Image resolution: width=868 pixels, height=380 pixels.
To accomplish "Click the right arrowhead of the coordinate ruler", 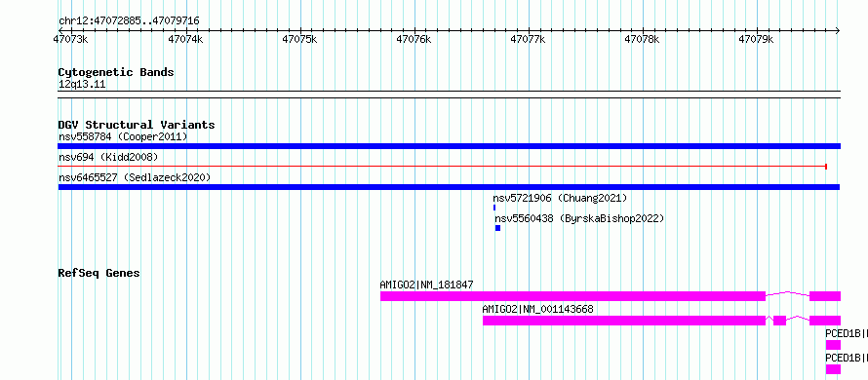I will (x=838, y=30).
